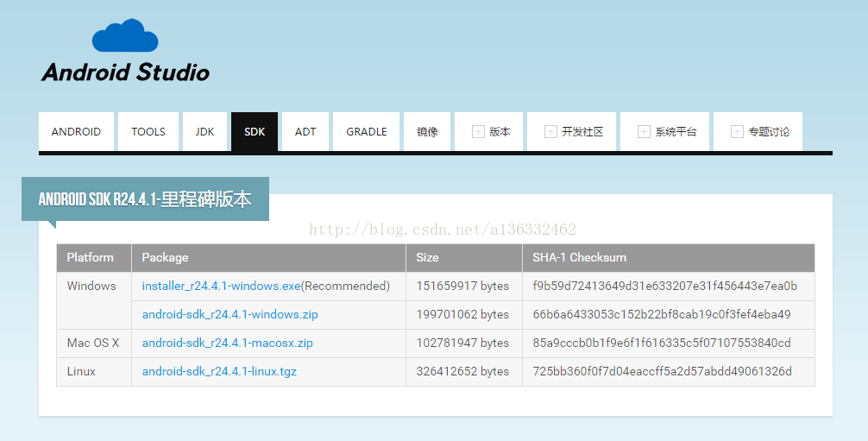Click the ANDROID SDK R24.4.1-里程碑版本 heading
Viewport: 868px width, 441px height.
point(145,198)
